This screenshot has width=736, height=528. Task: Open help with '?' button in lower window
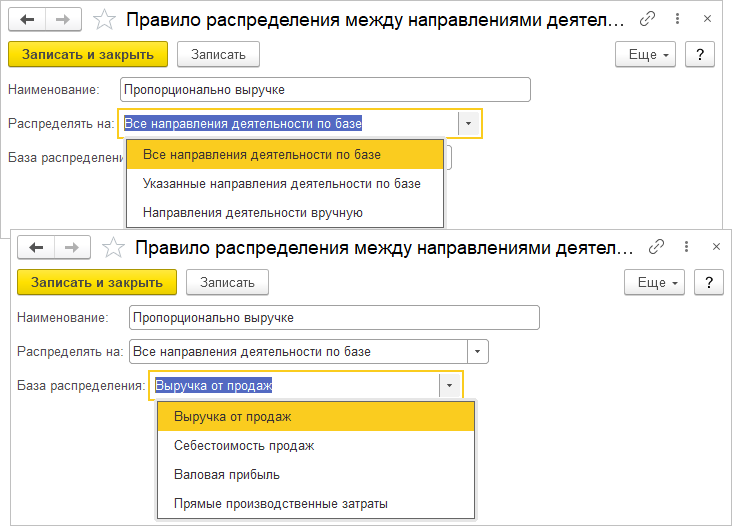pyautogui.click(x=709, y=283)
